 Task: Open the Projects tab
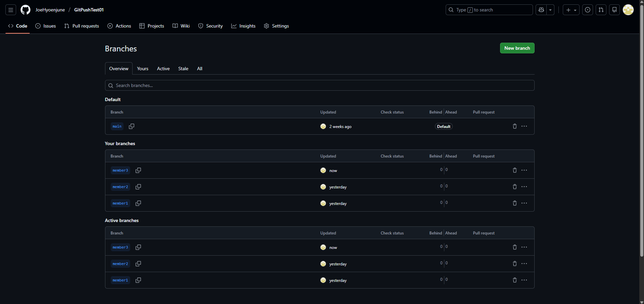tap(152, 26)
